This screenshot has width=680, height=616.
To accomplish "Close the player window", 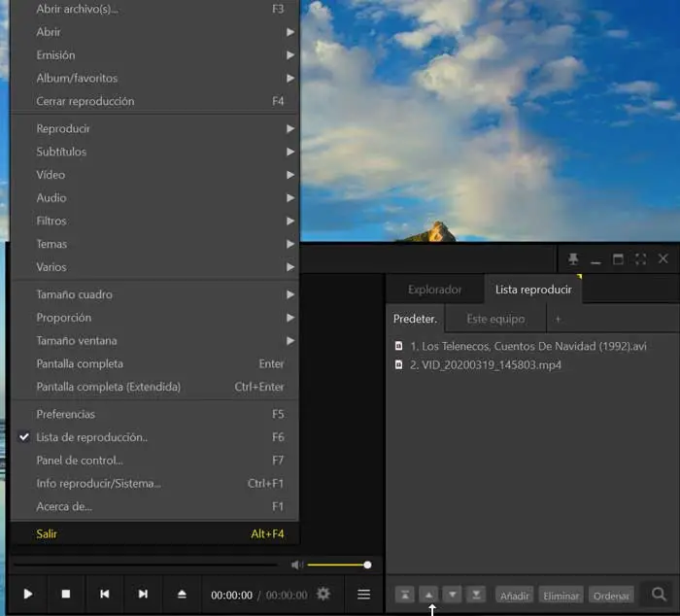I will coord(663,259).
